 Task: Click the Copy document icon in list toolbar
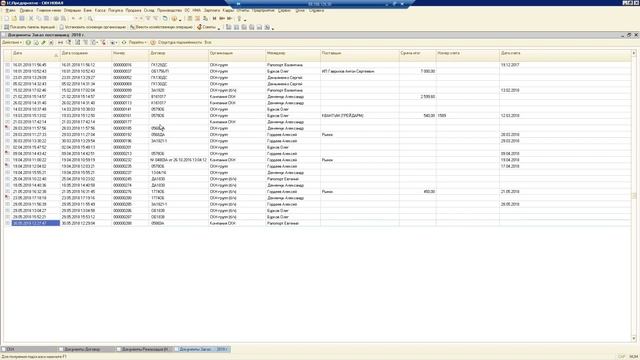(36, 42)
